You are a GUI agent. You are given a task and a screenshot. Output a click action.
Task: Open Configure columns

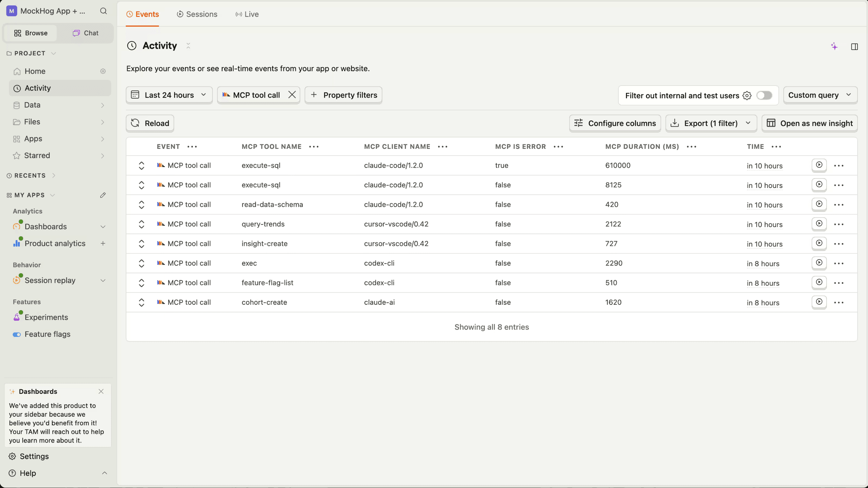point(615,123)
